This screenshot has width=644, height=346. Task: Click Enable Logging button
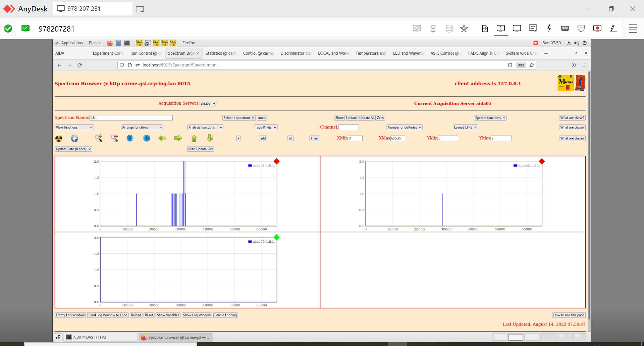(x=226, y=315)
